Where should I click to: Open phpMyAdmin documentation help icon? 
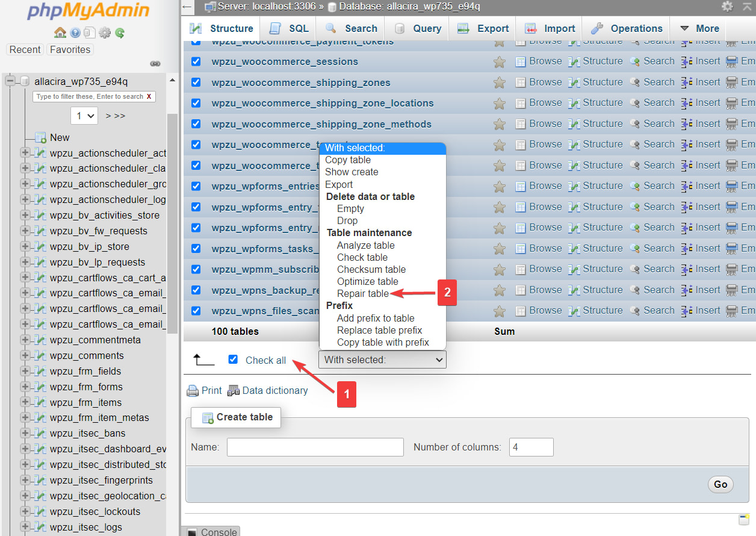[75, 33]
